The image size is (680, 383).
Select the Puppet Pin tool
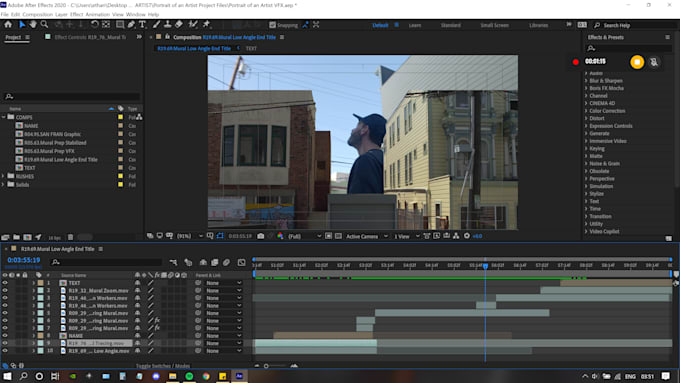[206, 25]
